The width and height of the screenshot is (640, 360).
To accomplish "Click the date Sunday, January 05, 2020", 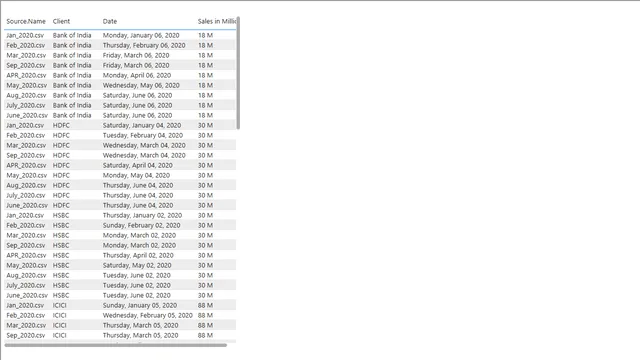I will [x=140, y=305].
